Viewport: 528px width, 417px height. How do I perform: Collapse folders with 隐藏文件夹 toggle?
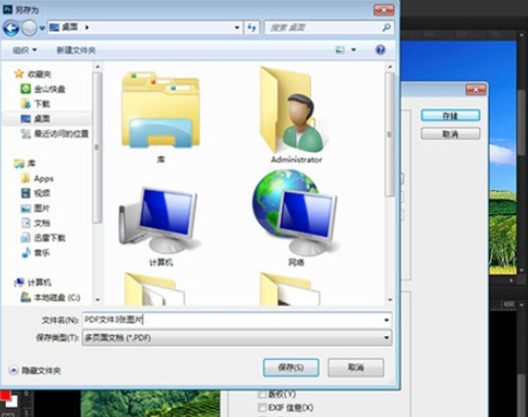click(35, 371)
